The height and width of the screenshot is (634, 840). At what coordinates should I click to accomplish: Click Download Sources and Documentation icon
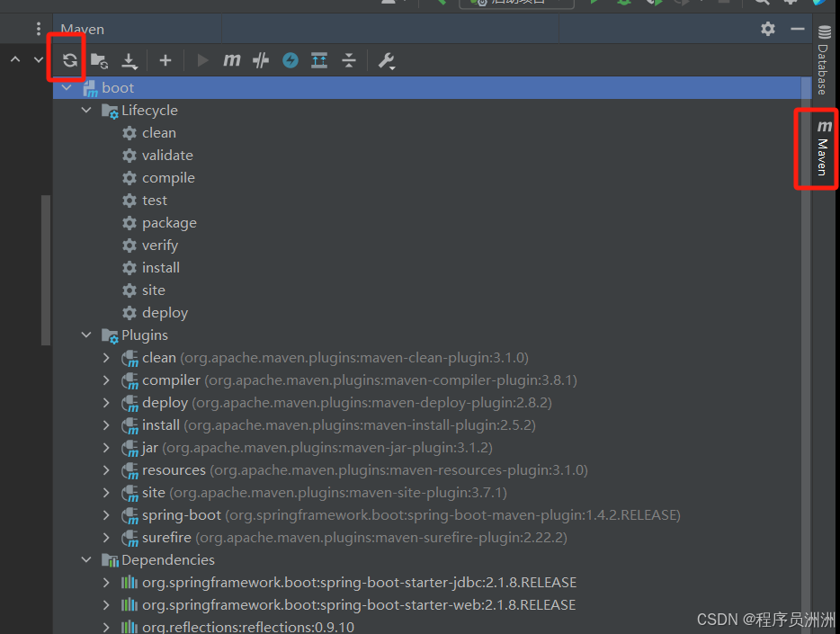[130, 61]
